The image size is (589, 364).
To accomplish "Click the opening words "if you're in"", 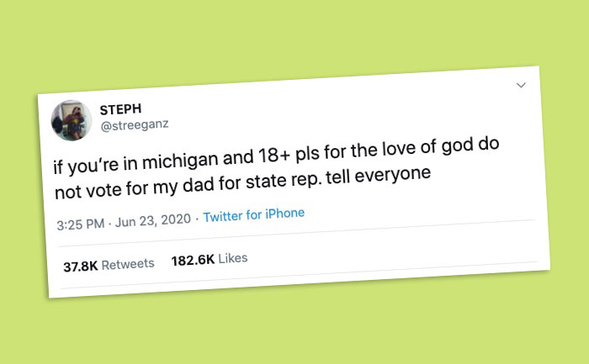I will [89, 164].
